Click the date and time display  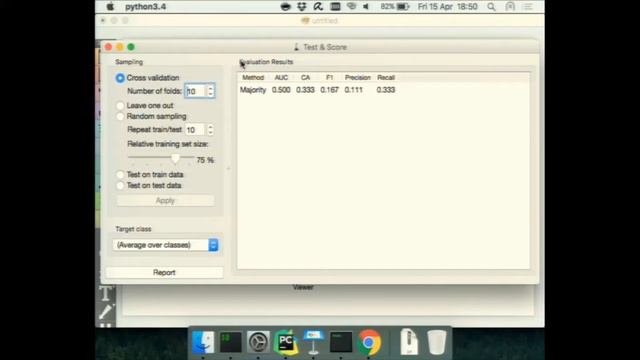pos(447,7)
